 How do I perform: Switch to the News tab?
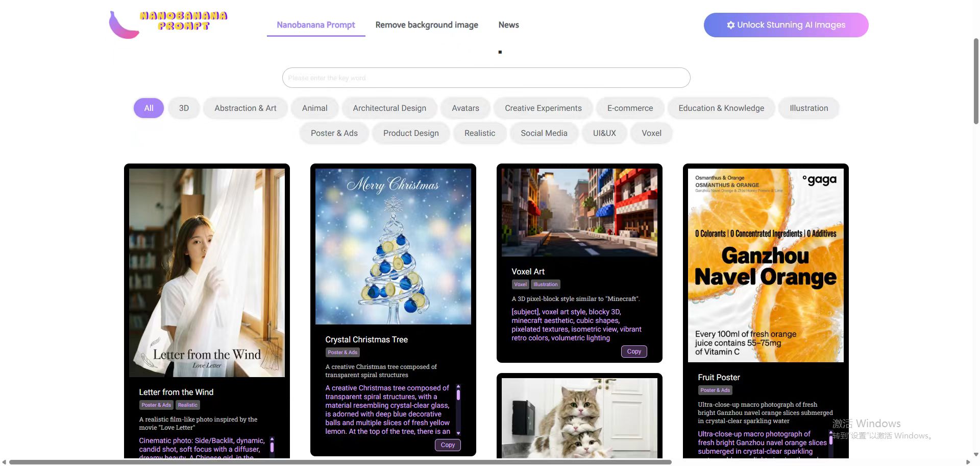point(508,25)
